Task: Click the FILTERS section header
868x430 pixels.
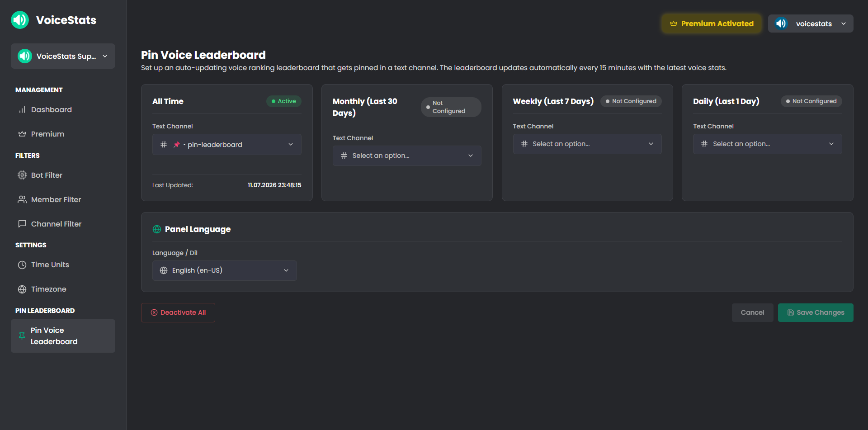Action: (28, 156)
